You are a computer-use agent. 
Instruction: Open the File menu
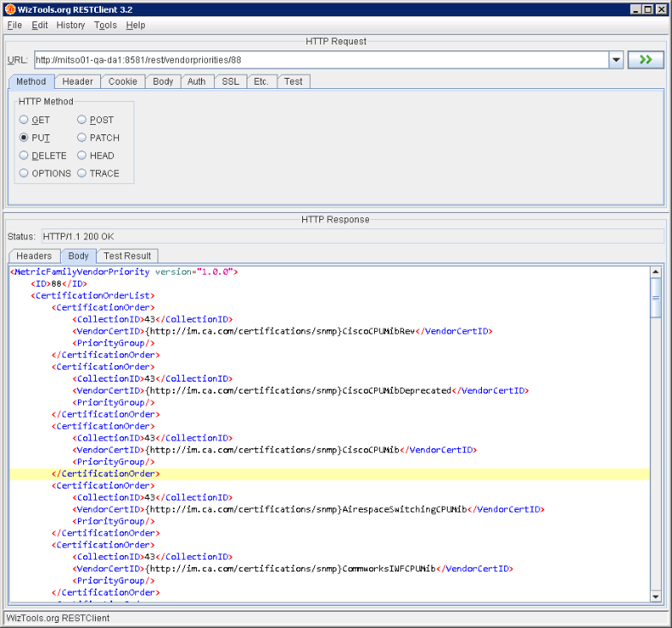[15, 25]
